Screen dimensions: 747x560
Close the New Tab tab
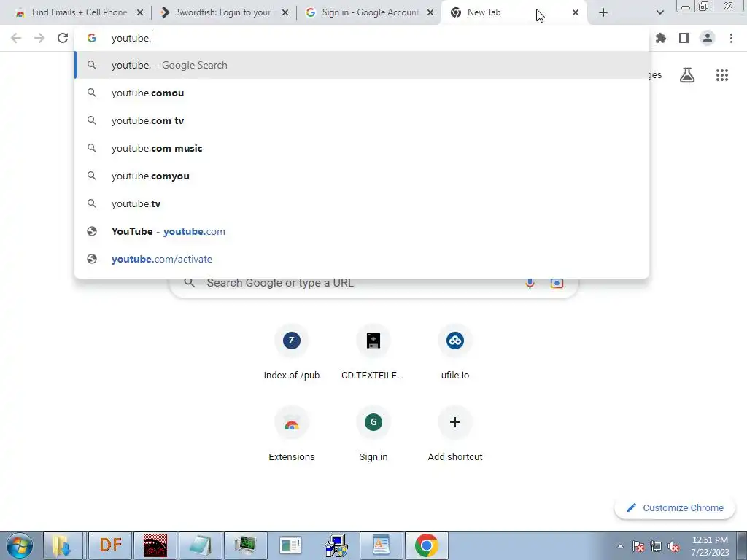point(576,12)
